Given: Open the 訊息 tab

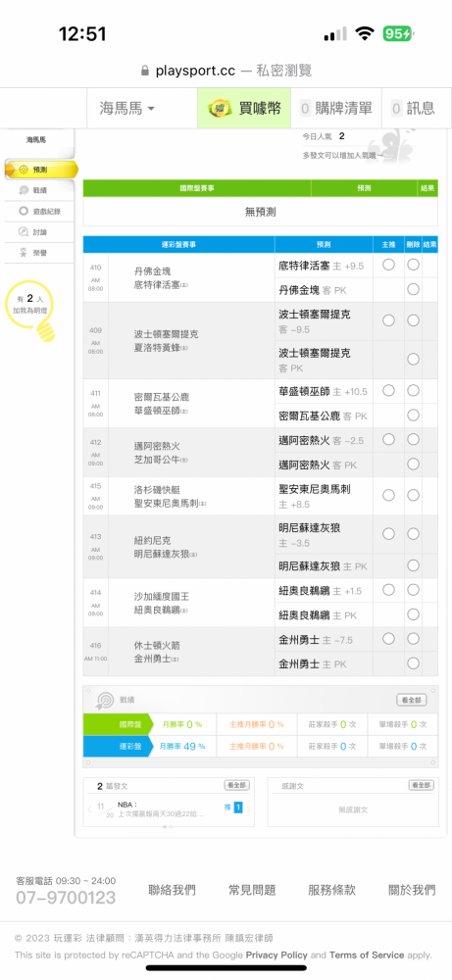Looking at the screenshot, I should point(413,108).
